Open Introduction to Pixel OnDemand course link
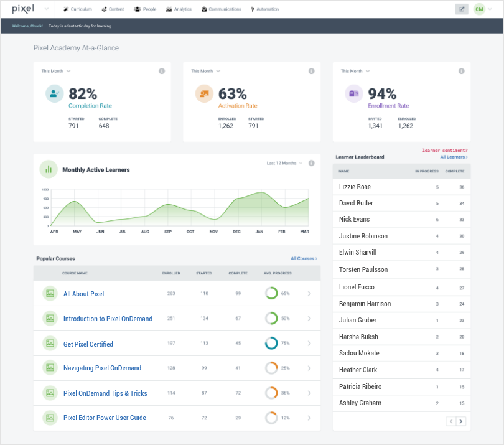 point(108,319)
